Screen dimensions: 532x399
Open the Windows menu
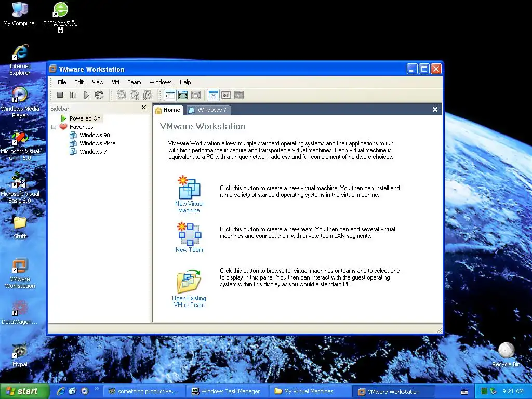pos(161,82)
